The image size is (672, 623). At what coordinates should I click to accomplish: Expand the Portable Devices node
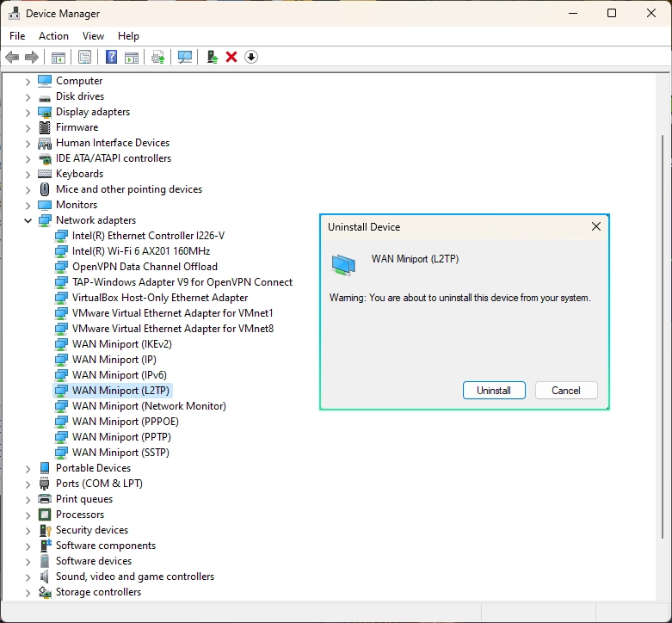pyautogui.click(x=28, y=469)
